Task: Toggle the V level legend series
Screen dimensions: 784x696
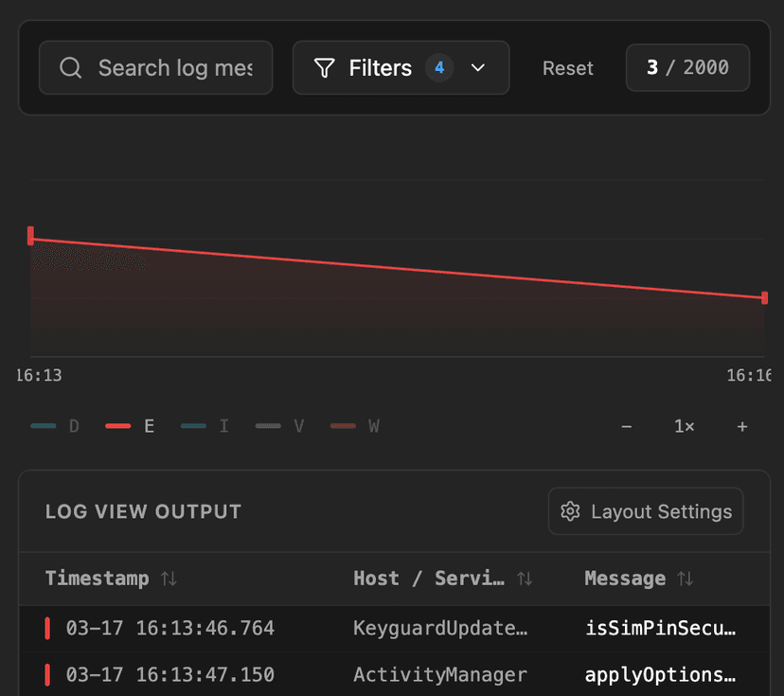Action: [x=280, y=426]
